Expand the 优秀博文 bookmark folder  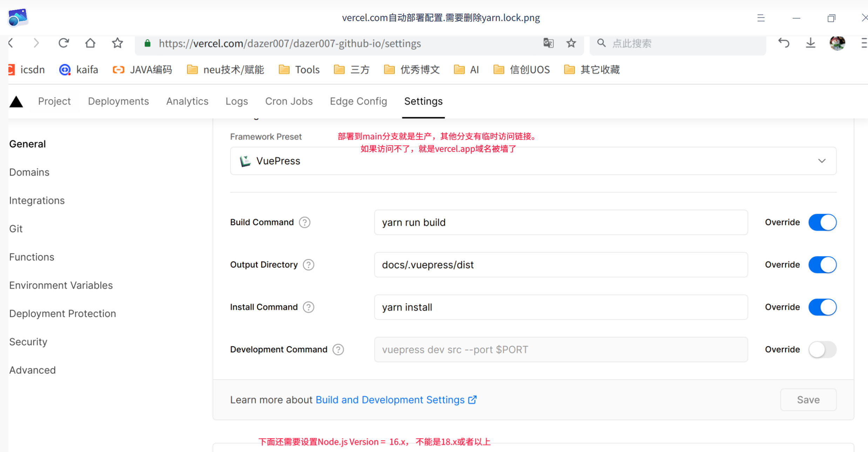(419, 69)
